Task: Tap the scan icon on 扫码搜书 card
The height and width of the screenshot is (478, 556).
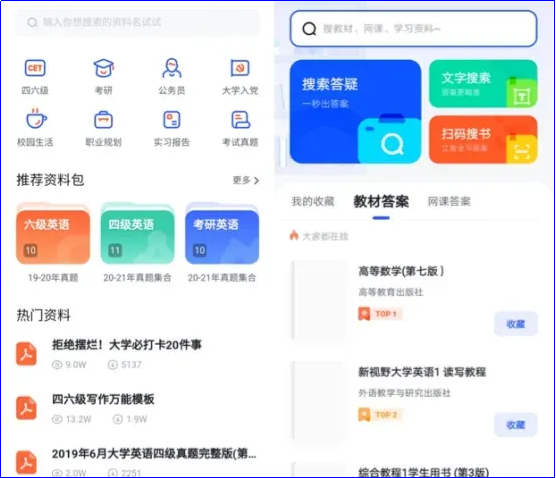Action: pyautogui.click(x=522, y=151)
